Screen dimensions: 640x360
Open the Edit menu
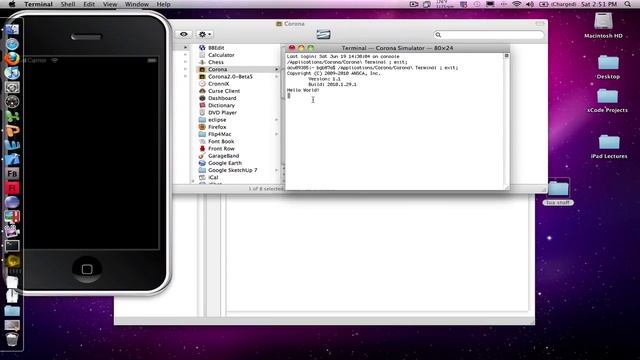(89, 4)
